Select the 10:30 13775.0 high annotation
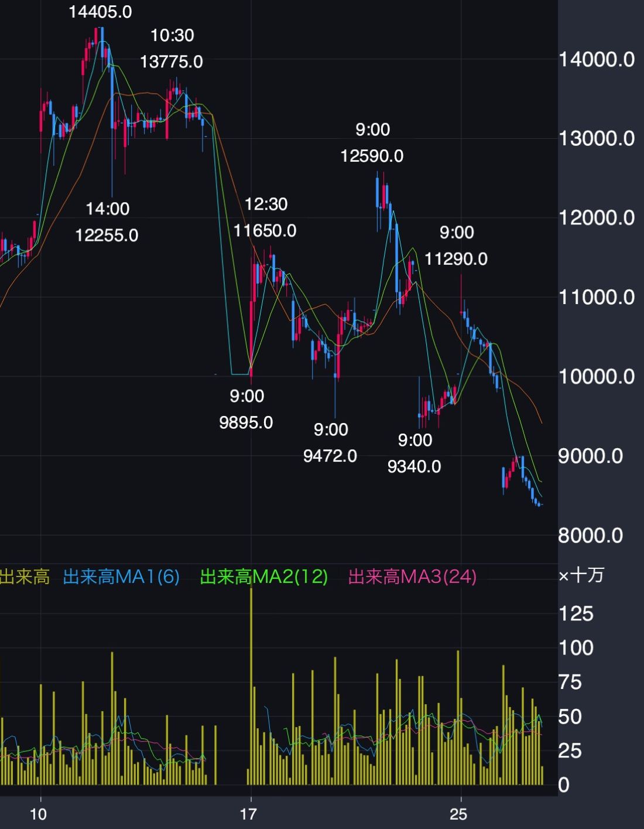This screenshot has width=644, height=829. (x=172, y=49)
